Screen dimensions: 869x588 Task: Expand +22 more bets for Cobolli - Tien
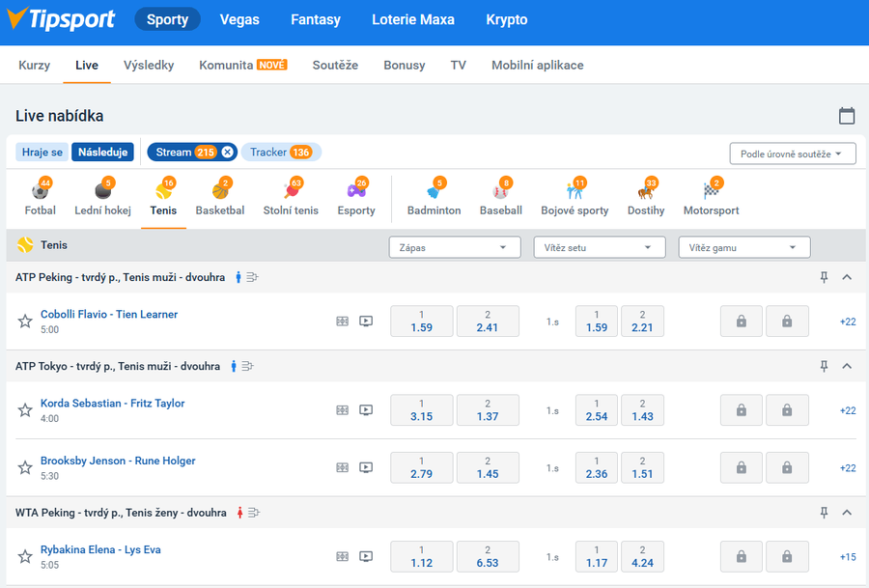pos(848,322)
